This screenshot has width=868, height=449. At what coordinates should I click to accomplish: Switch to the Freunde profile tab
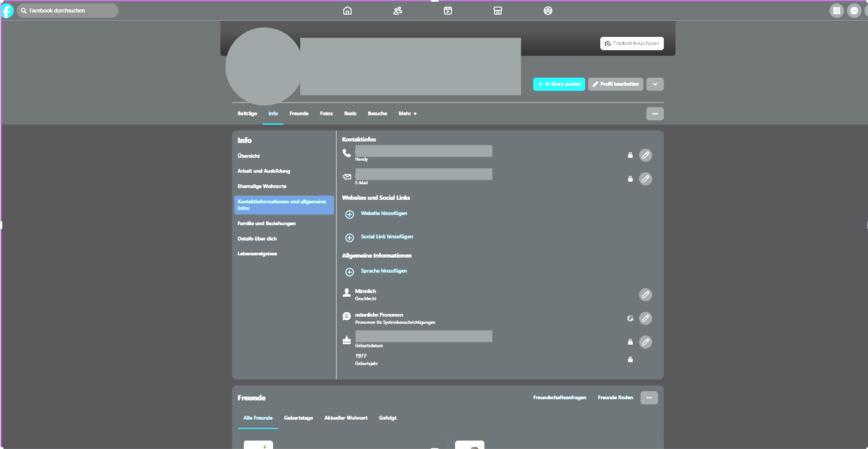(299, 114)
